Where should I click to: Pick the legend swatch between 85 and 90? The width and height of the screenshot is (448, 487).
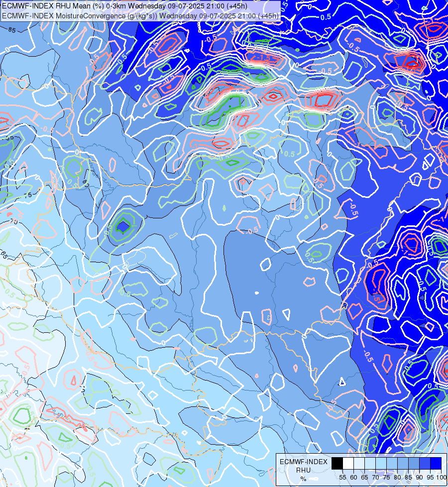point(414,463)
